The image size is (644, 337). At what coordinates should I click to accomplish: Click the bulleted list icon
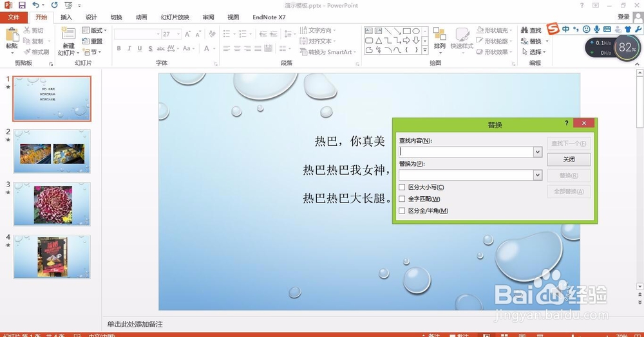point(226,33)
